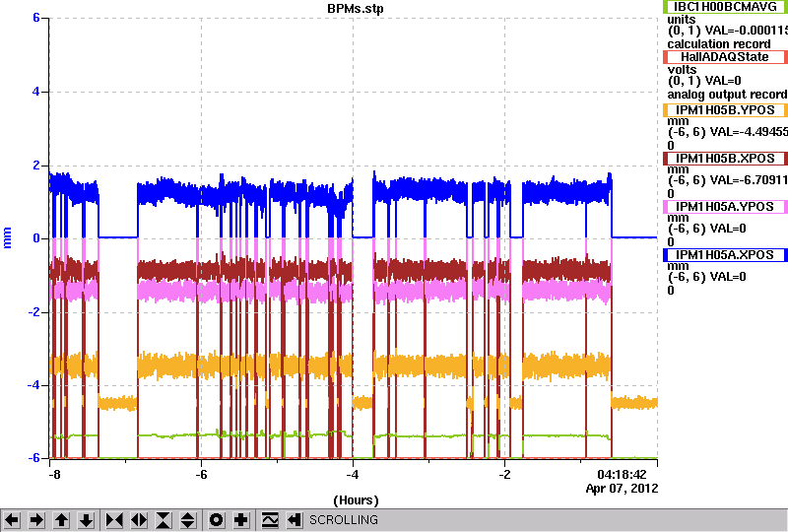Select the HallADAQState curve in the legend
The image size is (788, 532).
click(x=725, y=57)
